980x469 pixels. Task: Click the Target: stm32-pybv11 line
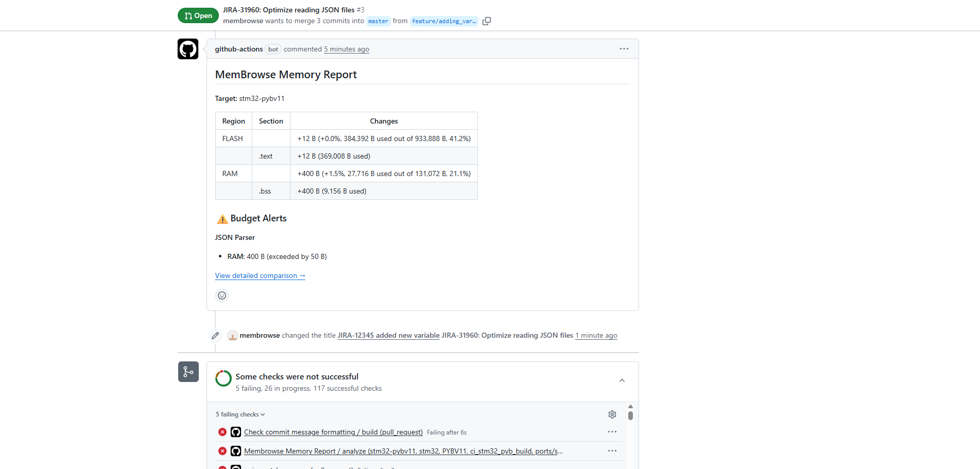[x=250, y=98]
